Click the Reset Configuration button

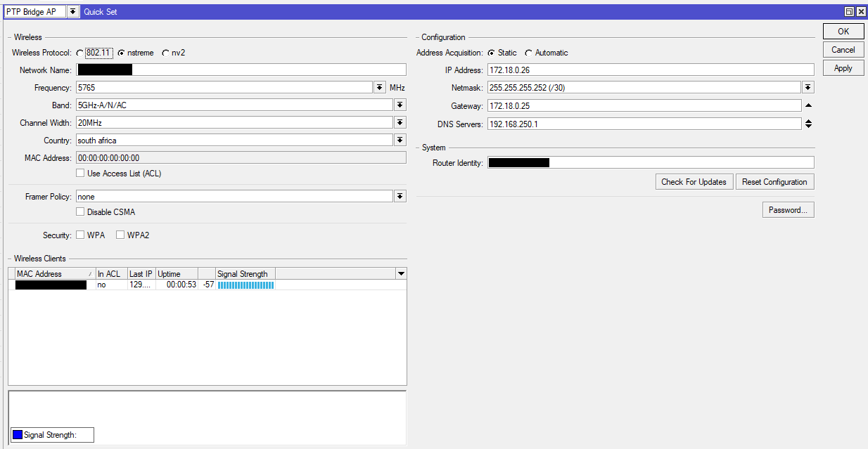774,182
